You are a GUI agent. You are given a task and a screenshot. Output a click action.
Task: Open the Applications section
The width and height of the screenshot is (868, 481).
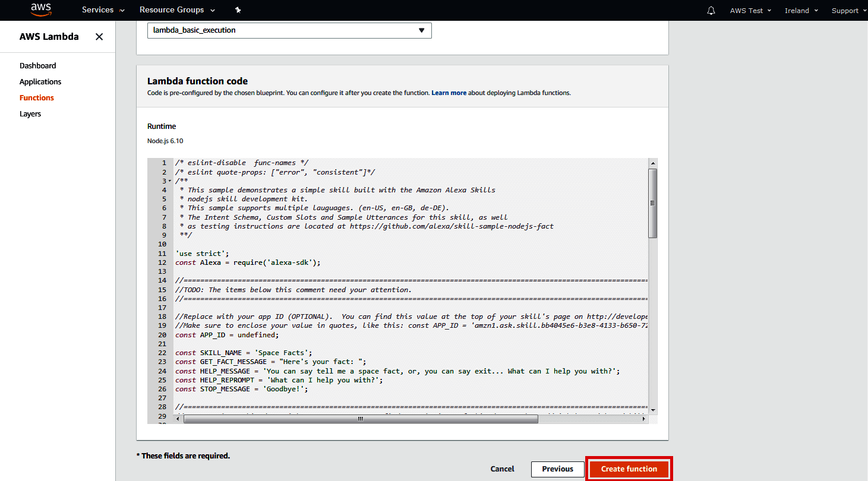point(40,81)
